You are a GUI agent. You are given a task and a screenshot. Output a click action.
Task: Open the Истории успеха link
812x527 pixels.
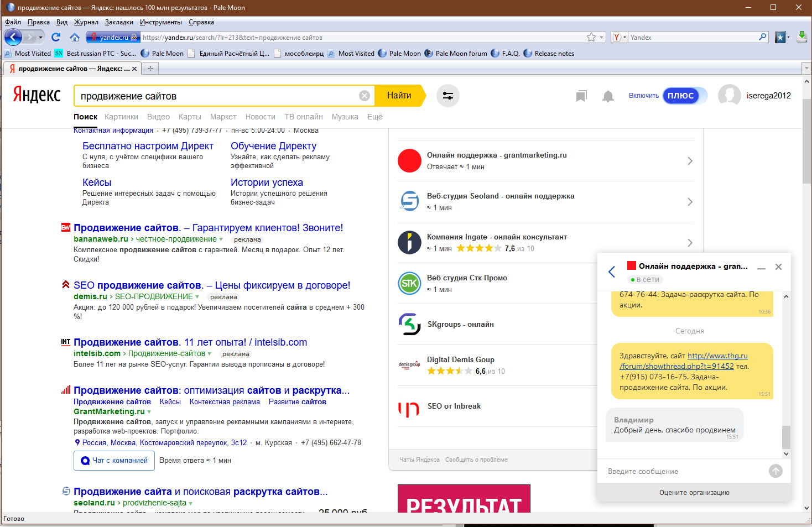tap(267, 182)
